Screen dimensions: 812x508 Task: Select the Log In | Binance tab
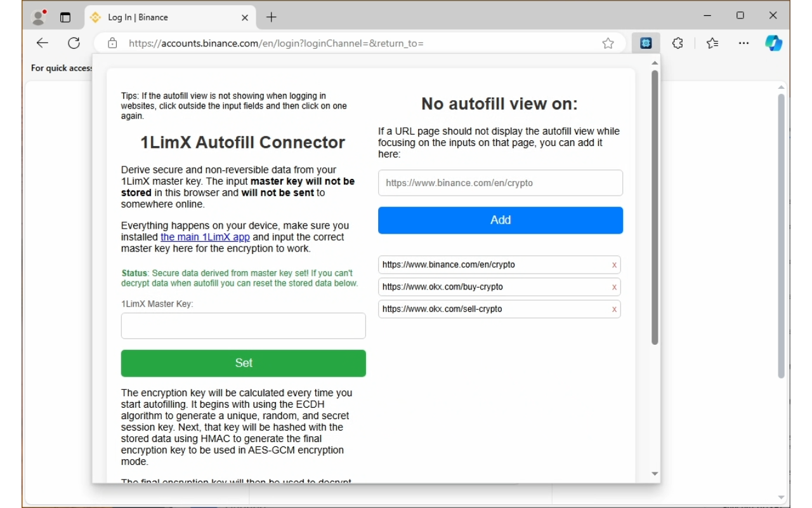click(x=170, y=17)
